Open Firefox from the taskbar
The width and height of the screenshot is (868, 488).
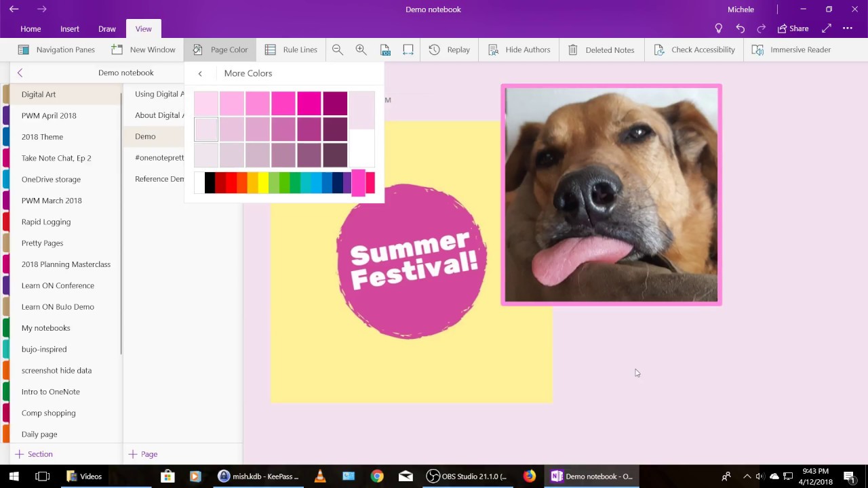[x=529, y=476]
